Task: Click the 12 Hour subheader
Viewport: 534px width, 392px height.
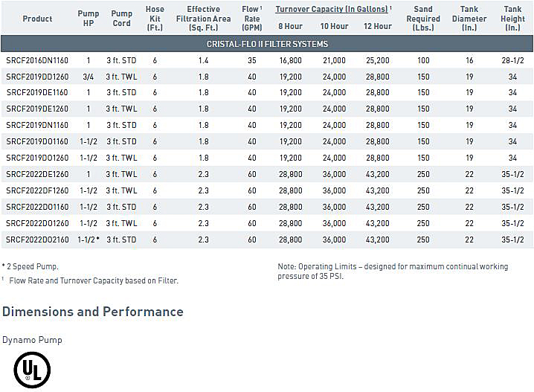Action: click(x=378, y=26)
